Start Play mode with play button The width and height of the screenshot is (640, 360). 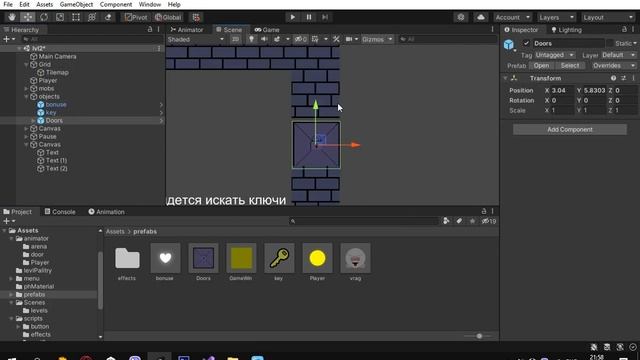pyautogui.click(x=292, y=17)
